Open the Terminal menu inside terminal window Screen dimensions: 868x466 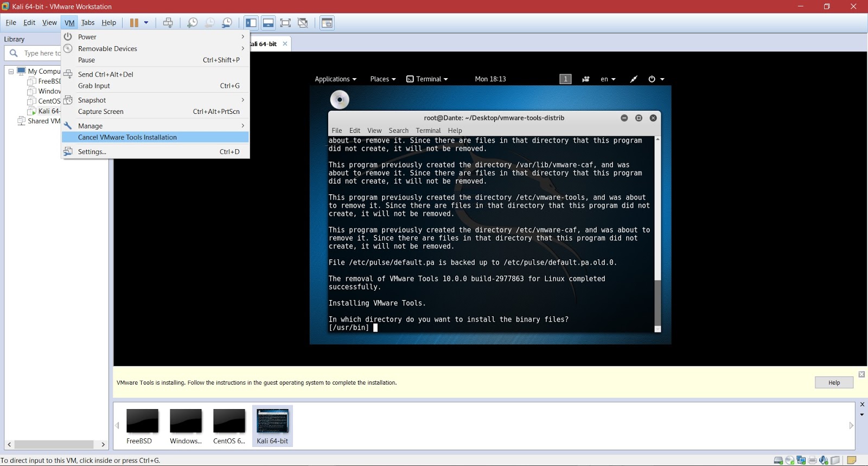pyautogui.click(x=428, y=131)
